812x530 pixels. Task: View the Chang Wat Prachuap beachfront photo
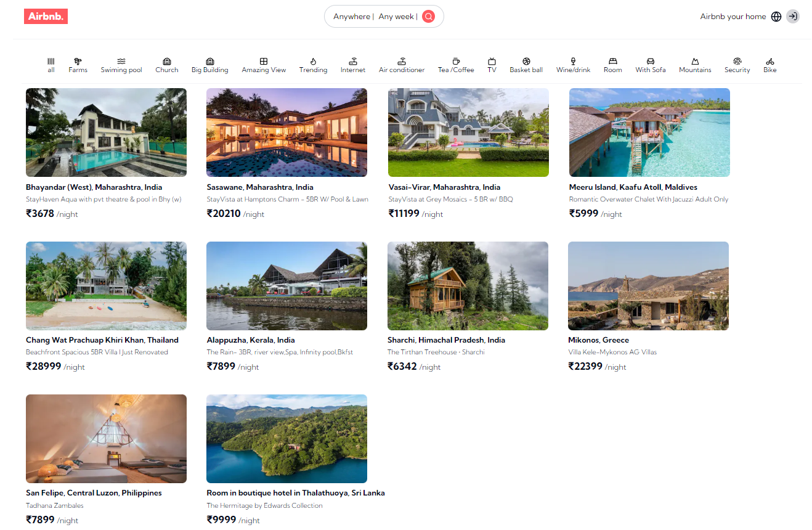click(x=106, y=286)
